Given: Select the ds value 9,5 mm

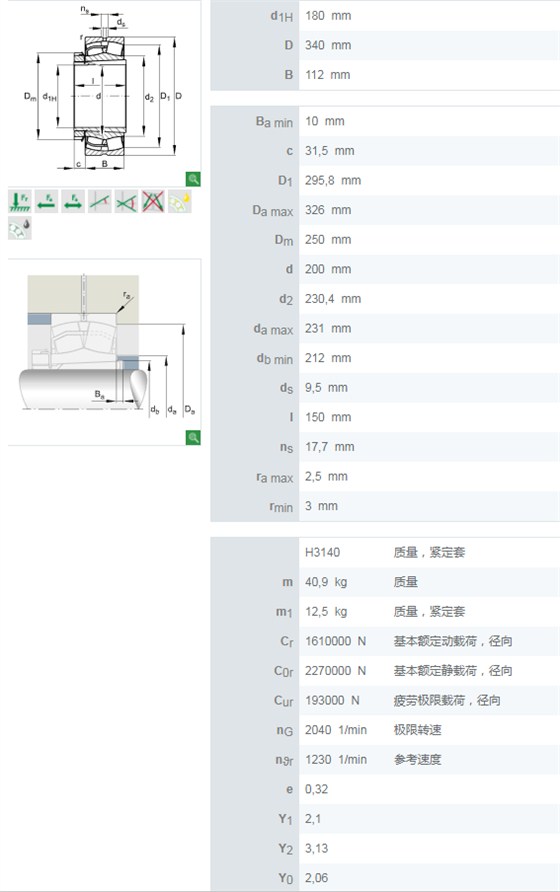Looking at the screenshot, I should point(326,387).
